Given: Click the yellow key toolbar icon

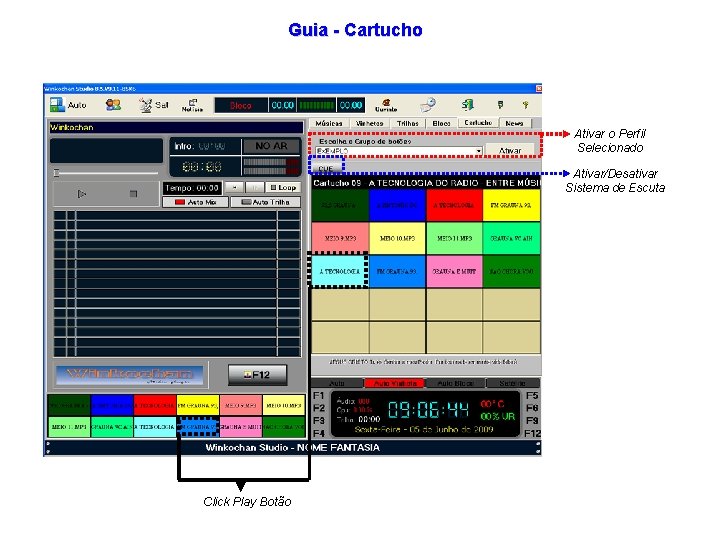Looking at the screenshot, I should 525,105.
